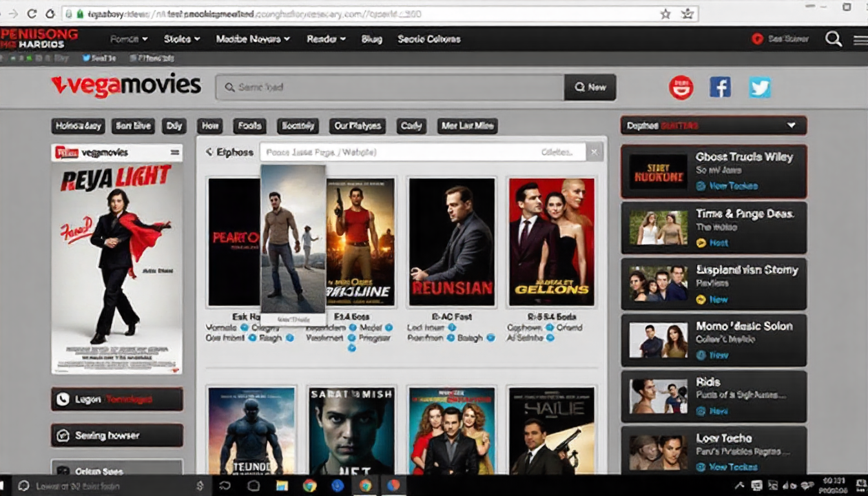Click into the vegamovies search input field
This screenshot has height=496, width=868.
[x=390, y=87]
